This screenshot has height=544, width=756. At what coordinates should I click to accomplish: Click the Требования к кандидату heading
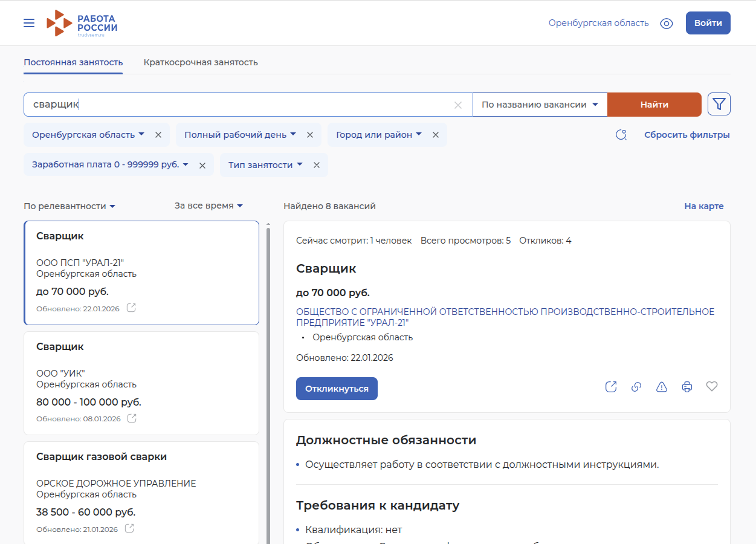(x=378, y=505)
